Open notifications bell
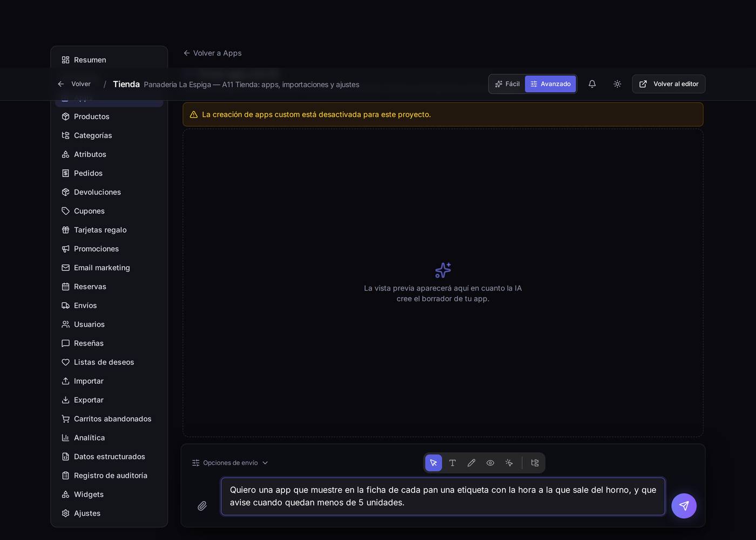This screenshot has width=756, height=540. (592, 84)
